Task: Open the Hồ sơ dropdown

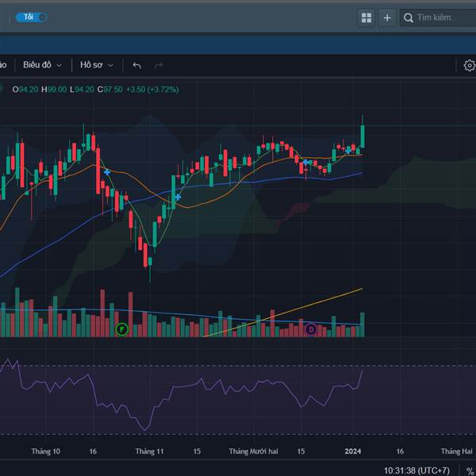Action: click(97, 65)
